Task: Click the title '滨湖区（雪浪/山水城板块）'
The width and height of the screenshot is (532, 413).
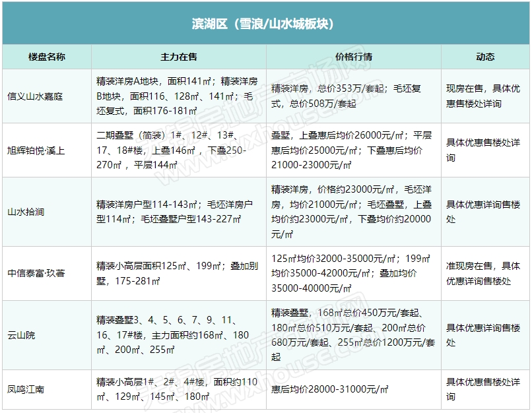Action: 263,24
